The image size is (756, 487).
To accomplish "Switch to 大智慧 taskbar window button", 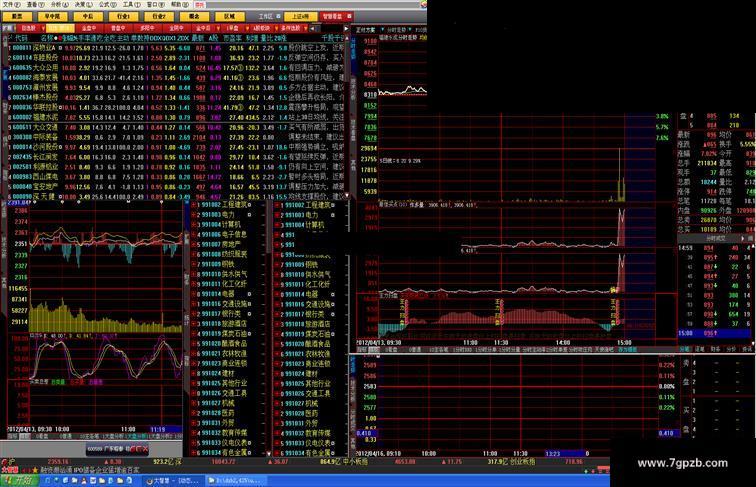I will click(173, 480).
